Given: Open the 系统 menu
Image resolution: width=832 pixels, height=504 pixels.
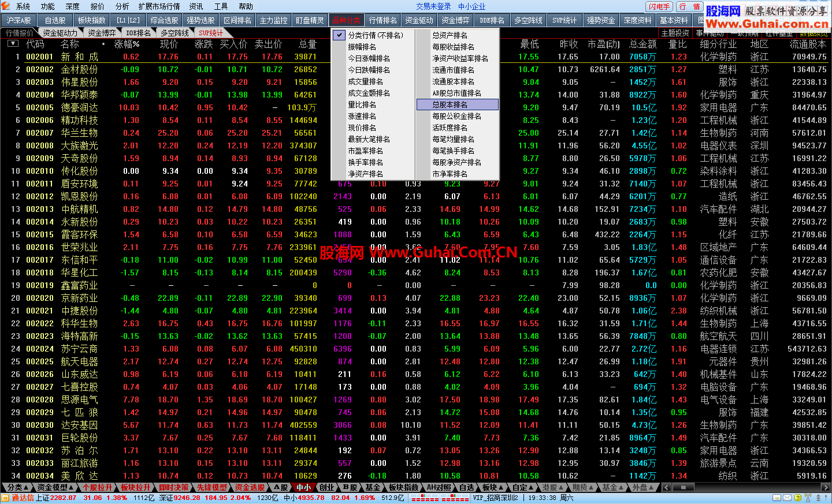Looking at the screenshot, I should (x=23, y=6).
